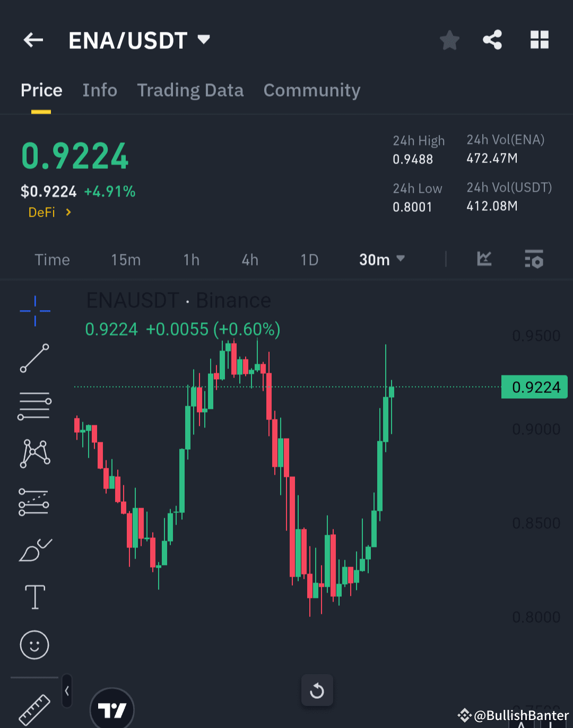Select the XABCD pattern drawing tool

point(34,453)
